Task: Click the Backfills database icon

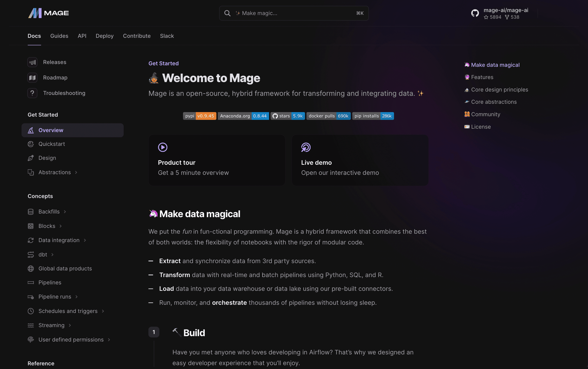Action: click(x=30, y=212)
